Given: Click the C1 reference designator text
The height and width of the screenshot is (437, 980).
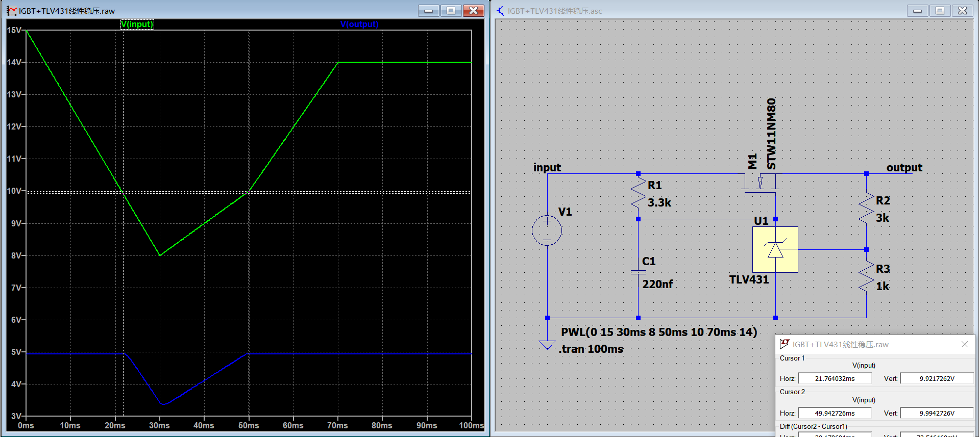Looking at the screenshot, I should click(649, 261).
